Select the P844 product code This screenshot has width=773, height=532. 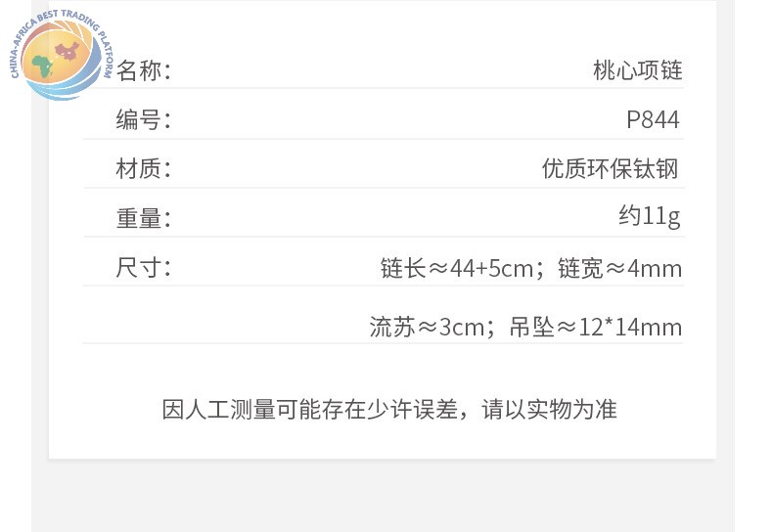(x=653, y=119)
